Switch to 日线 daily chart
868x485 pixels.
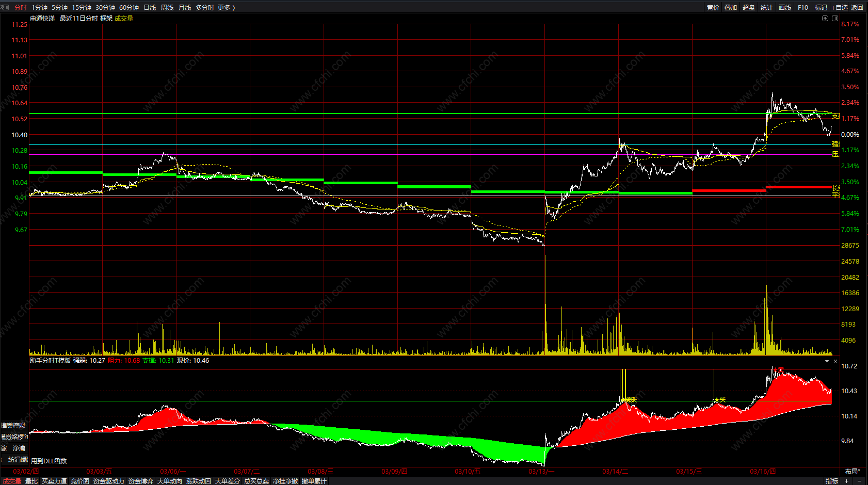point(150,8)
